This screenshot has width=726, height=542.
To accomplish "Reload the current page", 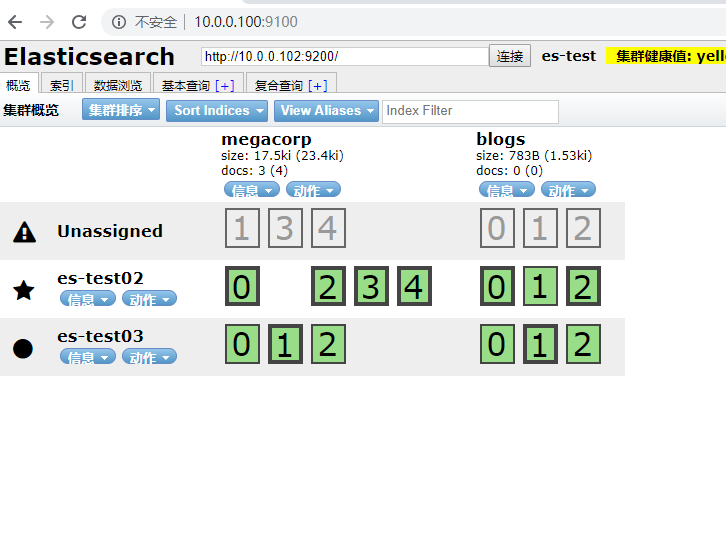I will click(x=79, y=22).
